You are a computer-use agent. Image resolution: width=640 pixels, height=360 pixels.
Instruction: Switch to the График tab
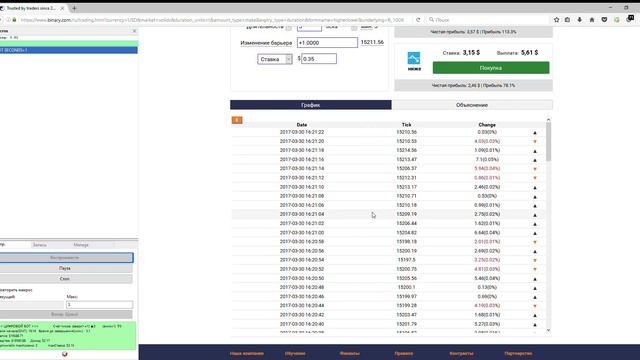point(311,105)
